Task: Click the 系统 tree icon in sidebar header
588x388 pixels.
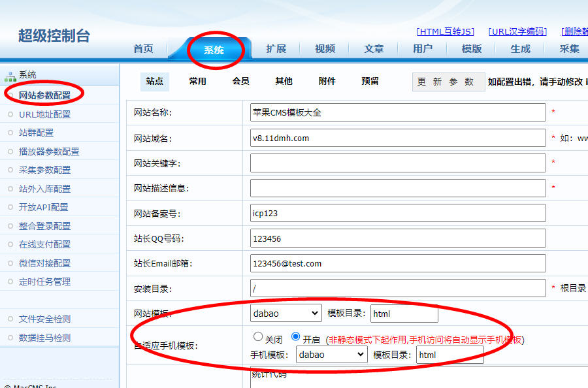Action: 10,75
